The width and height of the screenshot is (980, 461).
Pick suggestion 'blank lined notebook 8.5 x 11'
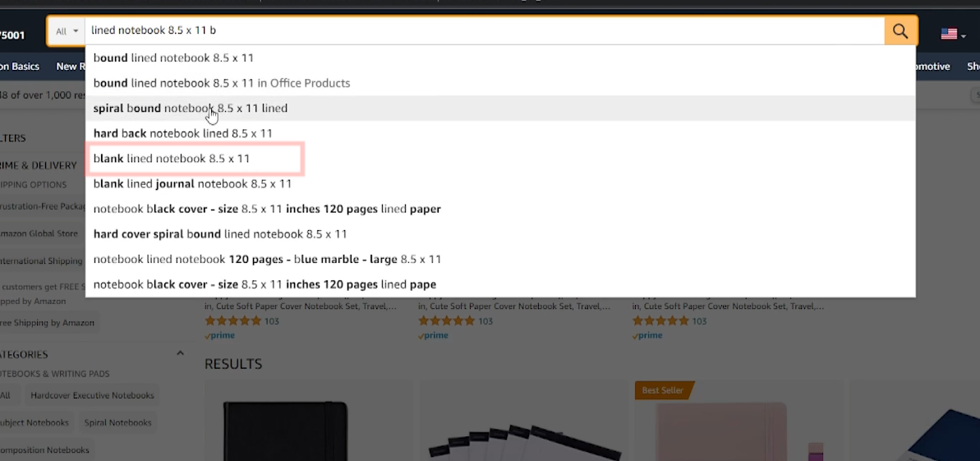point(500,159)
